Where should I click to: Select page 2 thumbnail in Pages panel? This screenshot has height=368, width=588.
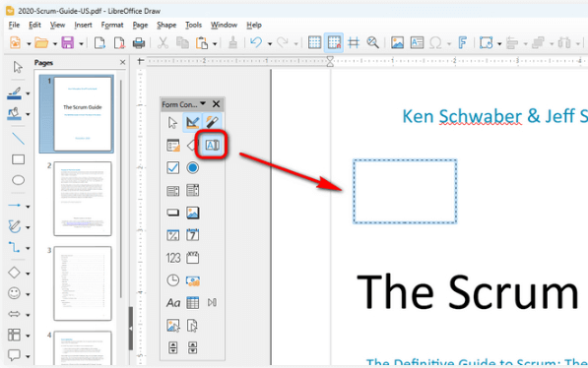click(83, 199)
